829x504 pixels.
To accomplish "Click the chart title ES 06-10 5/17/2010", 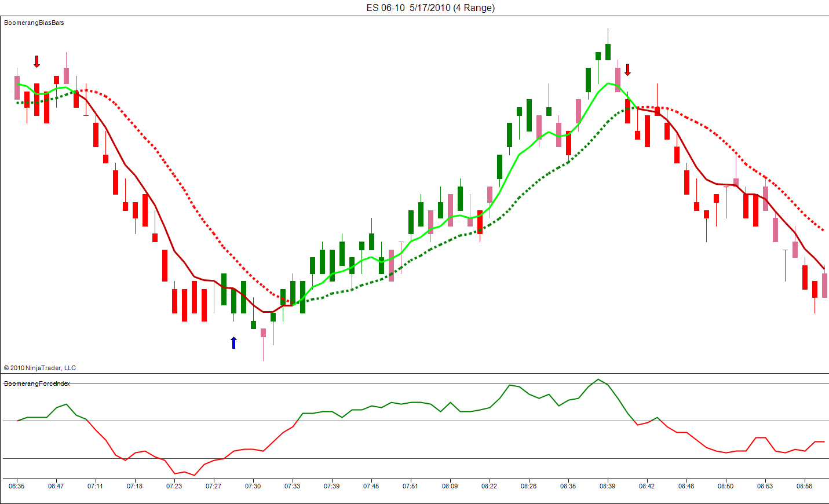I will pyautogui.click(x=430, y=8).
